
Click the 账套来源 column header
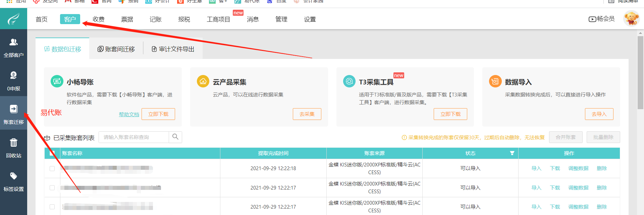pos(374,153)
